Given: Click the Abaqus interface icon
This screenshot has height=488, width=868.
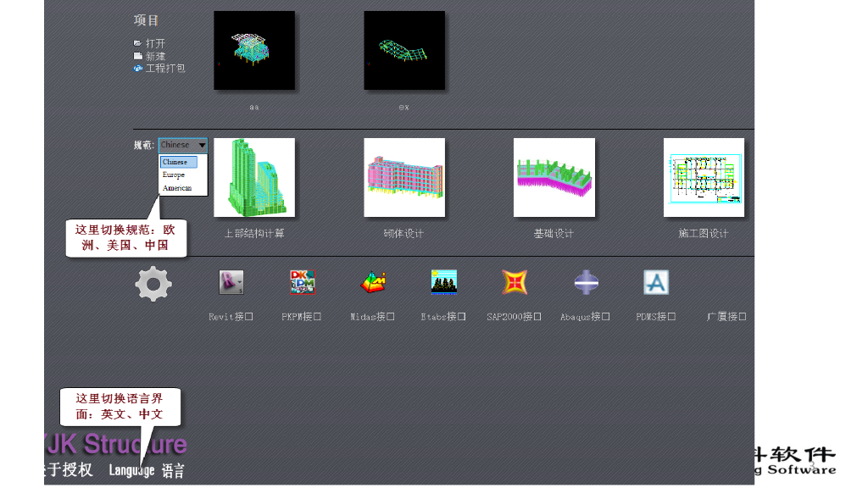Looking at the screenshot, I should point(586,282).
